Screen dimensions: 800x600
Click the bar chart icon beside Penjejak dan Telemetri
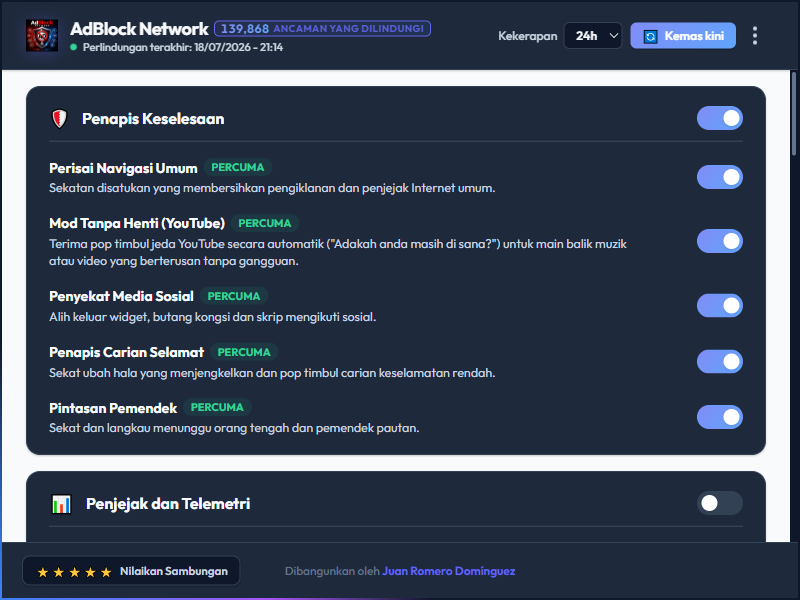click(61, 504)
